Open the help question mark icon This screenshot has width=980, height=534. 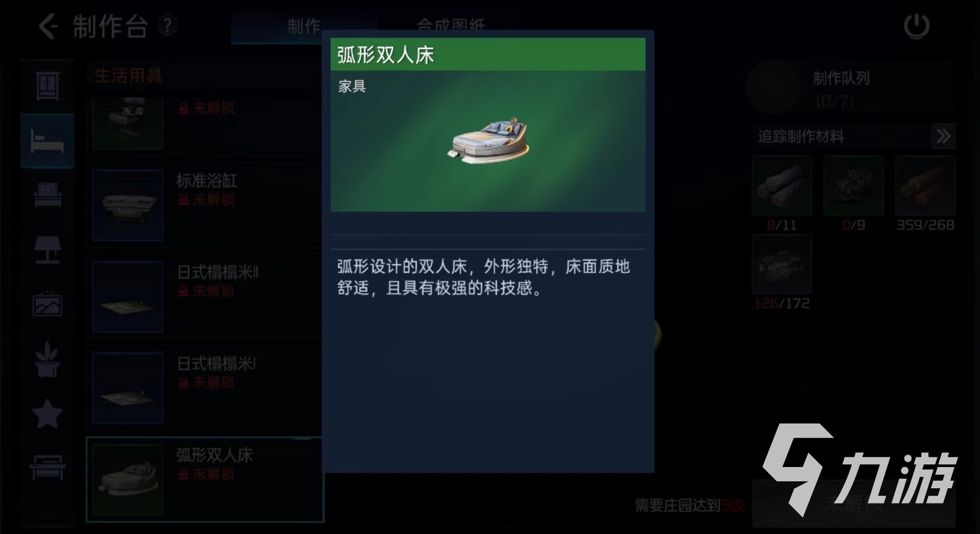(168, 26)
